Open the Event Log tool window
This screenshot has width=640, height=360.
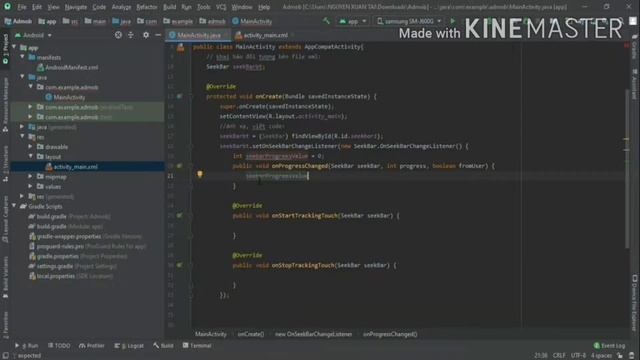tap(609, 346)
